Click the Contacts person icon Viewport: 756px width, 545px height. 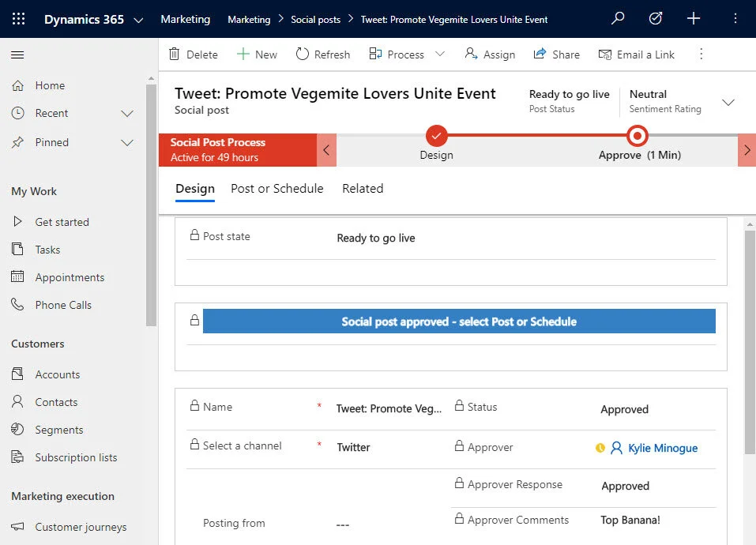(x=18, y=401)
